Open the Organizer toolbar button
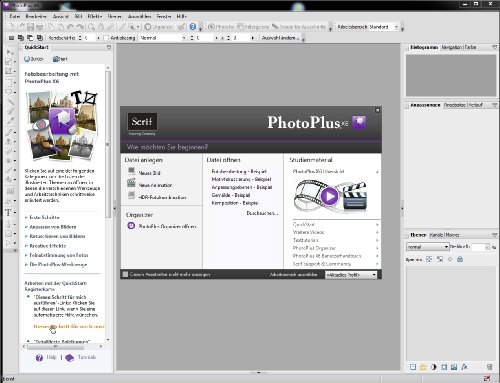Image resolution: width=500 pixels, height=383 pixels. pyautogui.click(x=158, y=27)
